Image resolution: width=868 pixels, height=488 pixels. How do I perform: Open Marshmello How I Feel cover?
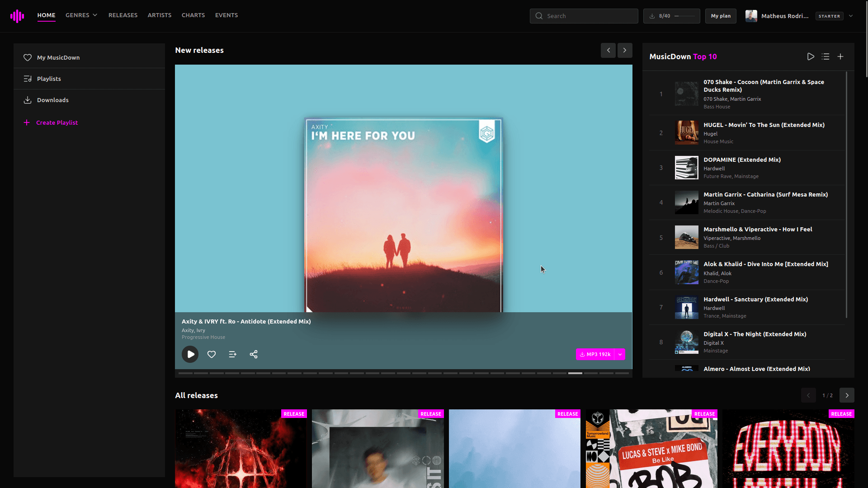pyautogui.click(x=686, y=237)
